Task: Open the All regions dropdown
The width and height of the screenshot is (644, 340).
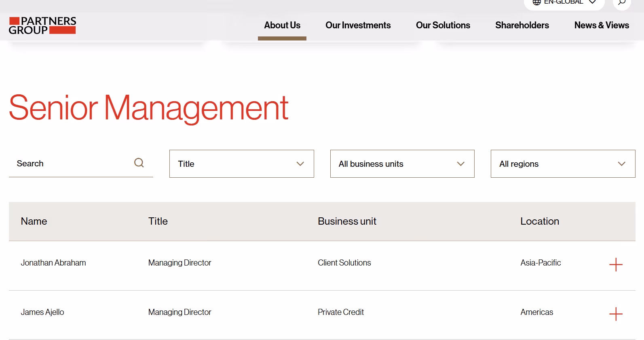Action: coord(563,164)
